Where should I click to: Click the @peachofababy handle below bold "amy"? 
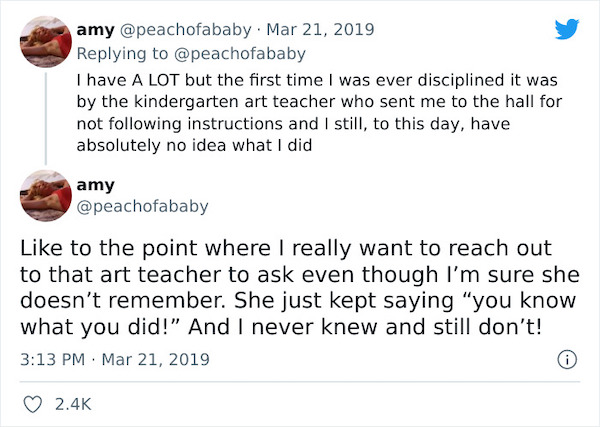click(142, 206)
